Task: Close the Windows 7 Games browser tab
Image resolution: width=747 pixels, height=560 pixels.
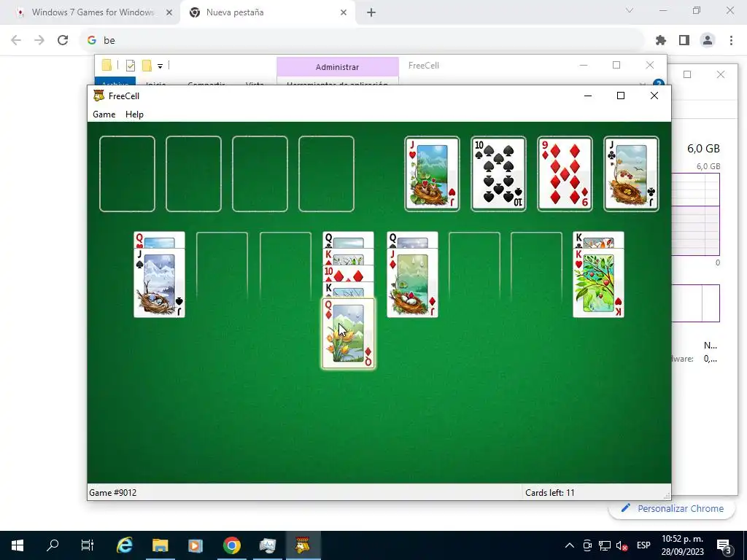Action: point(169,13)
